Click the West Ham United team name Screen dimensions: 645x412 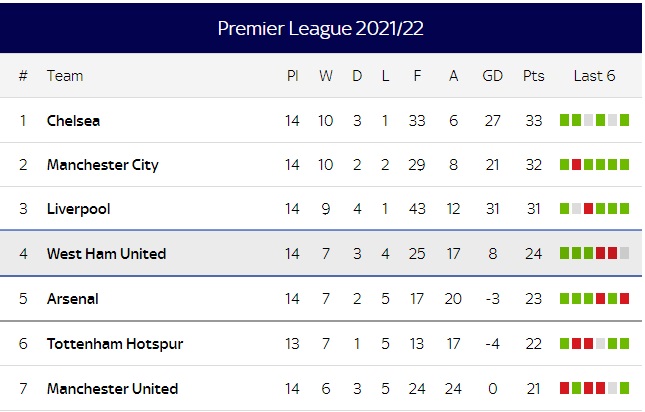pos(106,254)
